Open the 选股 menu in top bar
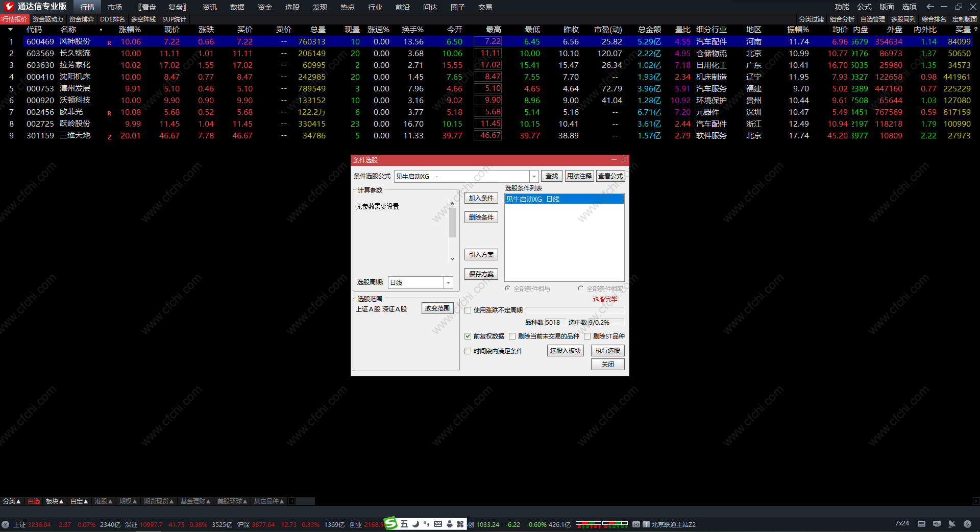The image size is (980, 532). point(292,7)
